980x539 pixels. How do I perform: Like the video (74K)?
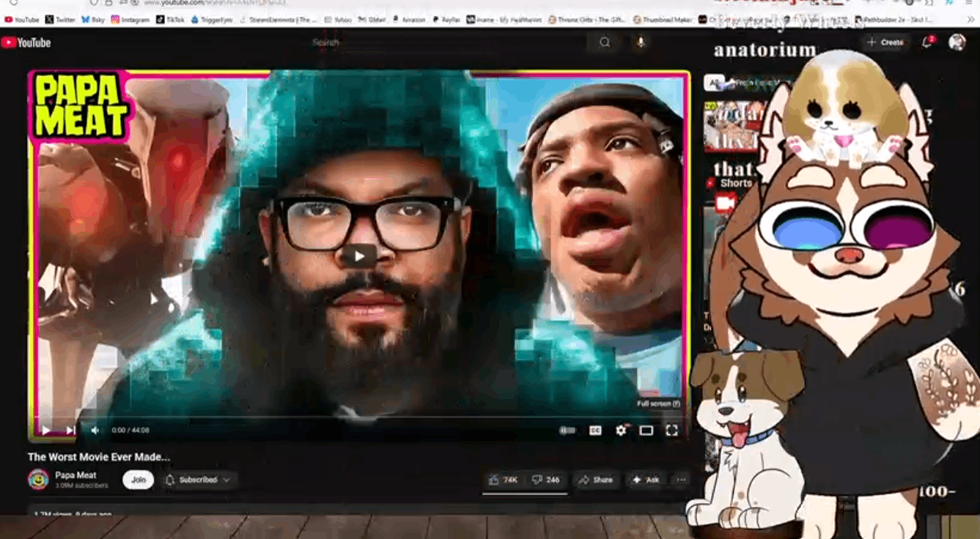503,480
